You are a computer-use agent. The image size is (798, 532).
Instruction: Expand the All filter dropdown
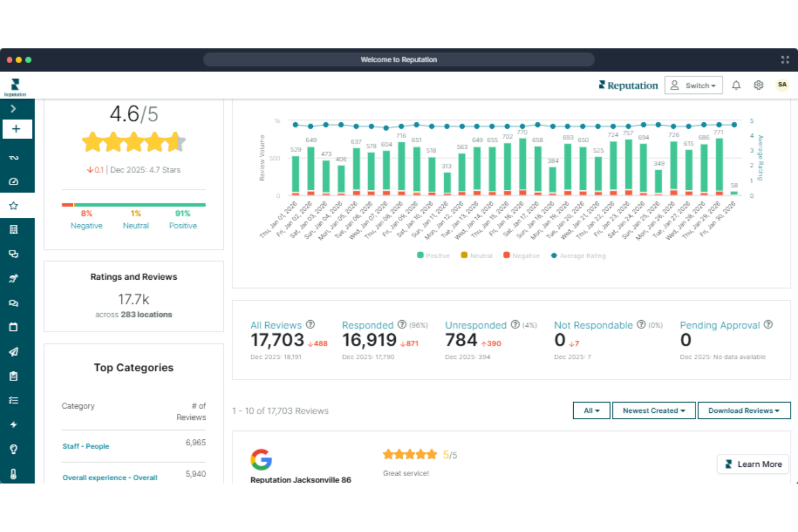(591, 410)
